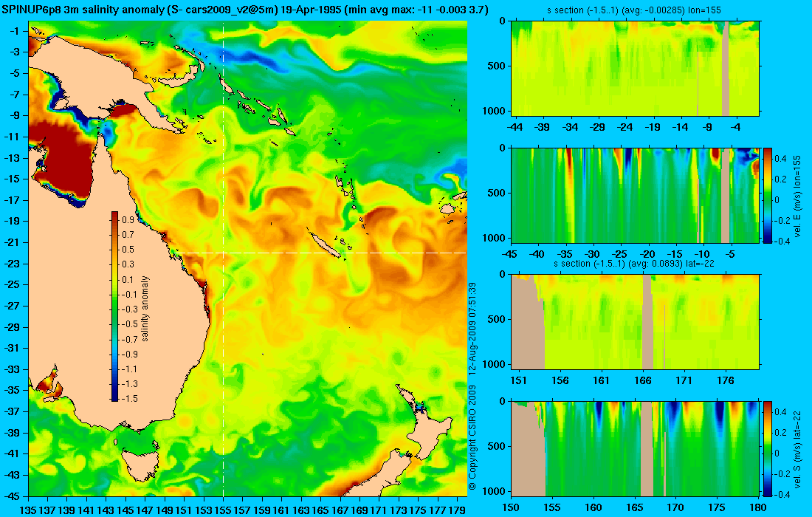The image size is (812, 517).
Task: Click the CSIRO copyright and timestamp text
Action: click(x=472, y=386)
